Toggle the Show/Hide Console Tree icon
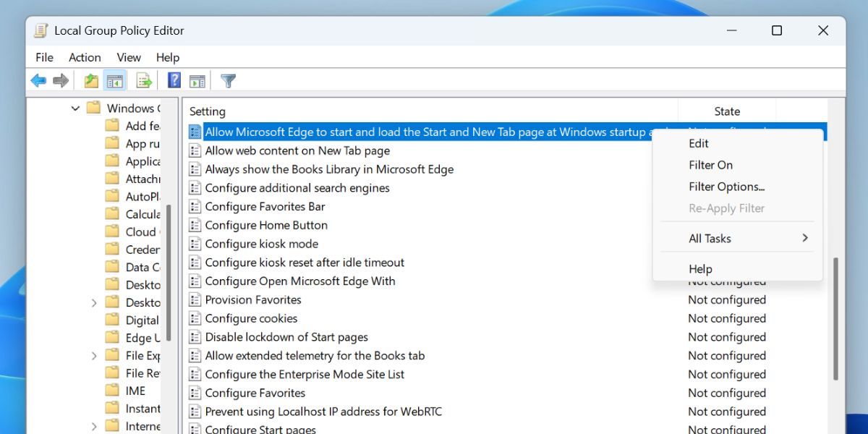This screenshot has height=434, width=868. click(x=115, y=80)
